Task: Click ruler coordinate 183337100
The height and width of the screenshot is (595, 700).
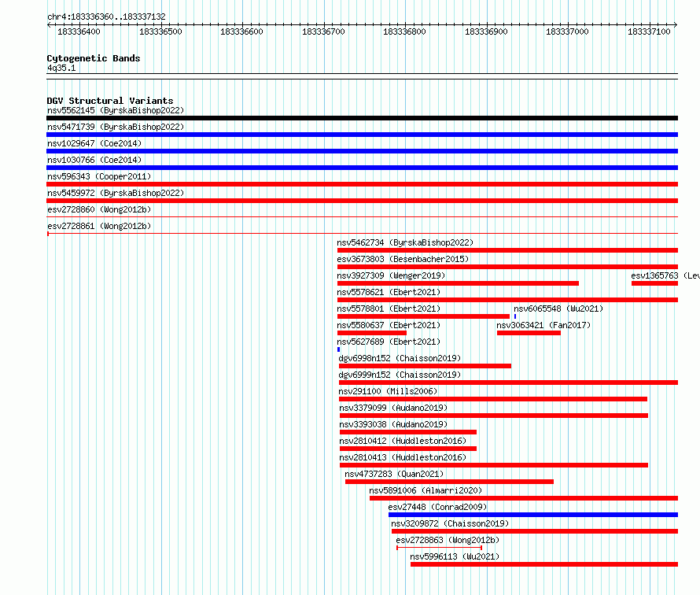Action: (649, 31)
